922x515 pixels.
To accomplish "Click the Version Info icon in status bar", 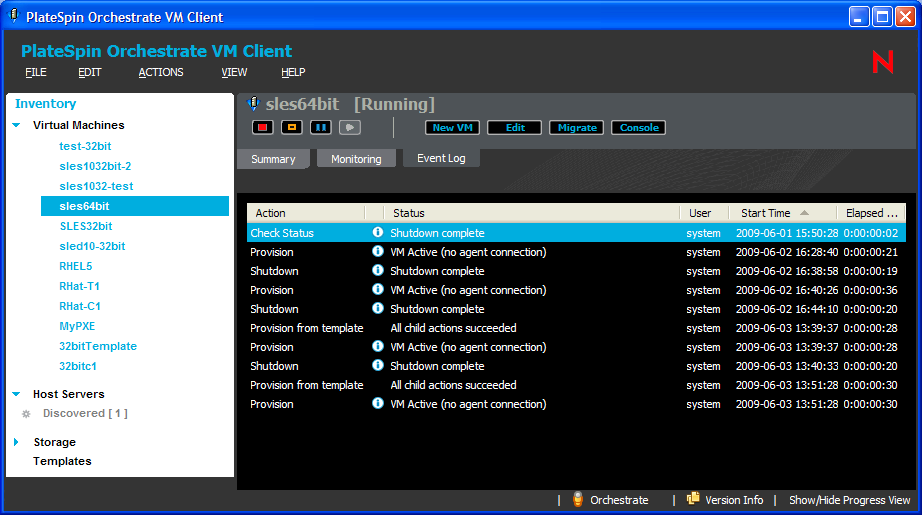I will 693,499.
